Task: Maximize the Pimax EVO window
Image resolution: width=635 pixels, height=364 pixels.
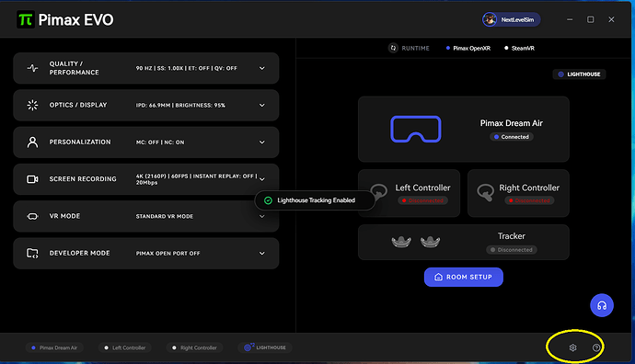Action: 591,19
